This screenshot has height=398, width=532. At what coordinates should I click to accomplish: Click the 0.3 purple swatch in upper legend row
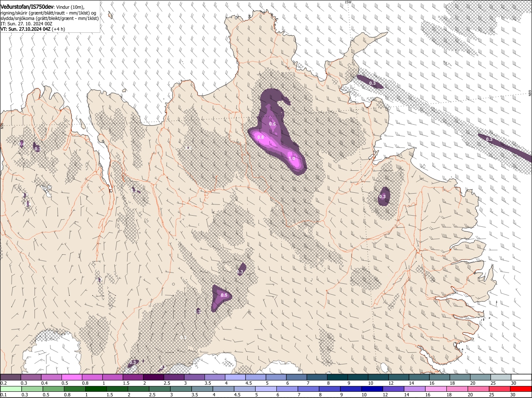click(31, 377)
